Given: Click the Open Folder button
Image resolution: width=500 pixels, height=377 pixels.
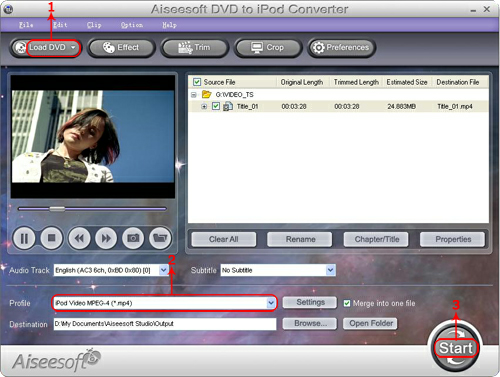Looking at the screenshot, I should tap(370, 323).
